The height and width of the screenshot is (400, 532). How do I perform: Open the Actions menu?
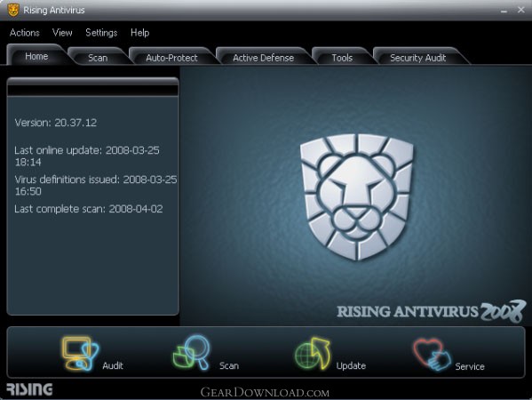click(x=25, y=33)
